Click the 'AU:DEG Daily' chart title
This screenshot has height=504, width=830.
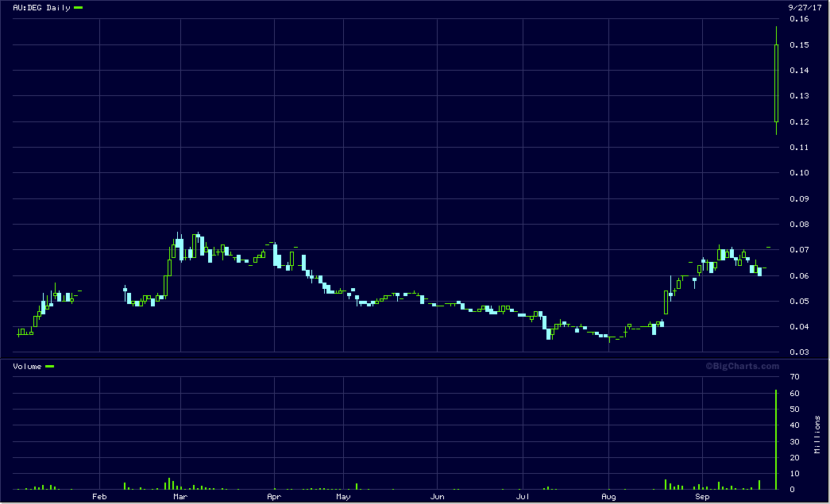tap(41, 8)
